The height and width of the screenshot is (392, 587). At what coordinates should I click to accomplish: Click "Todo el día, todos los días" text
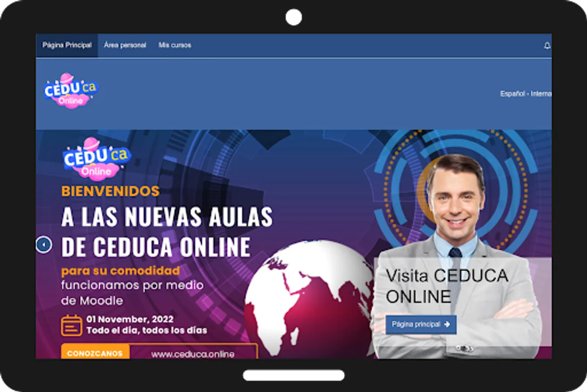(146, 331)
